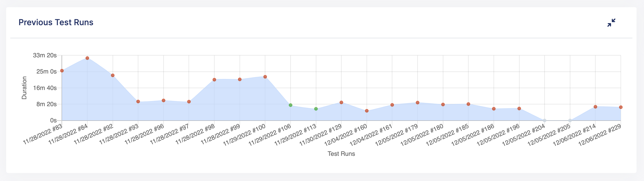This screenshot has height=181, width=644.
Task: Select the run #92 data point
Action: click(113, 75)
